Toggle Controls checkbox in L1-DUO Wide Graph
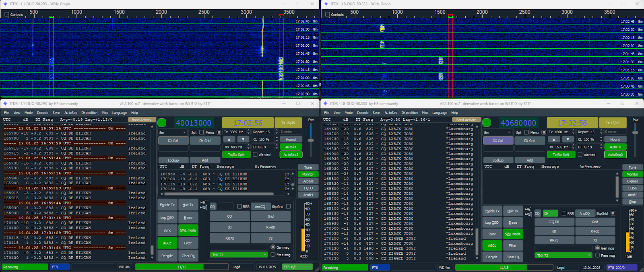The height and width of the screenshot is (272, 644). (7, 14)
